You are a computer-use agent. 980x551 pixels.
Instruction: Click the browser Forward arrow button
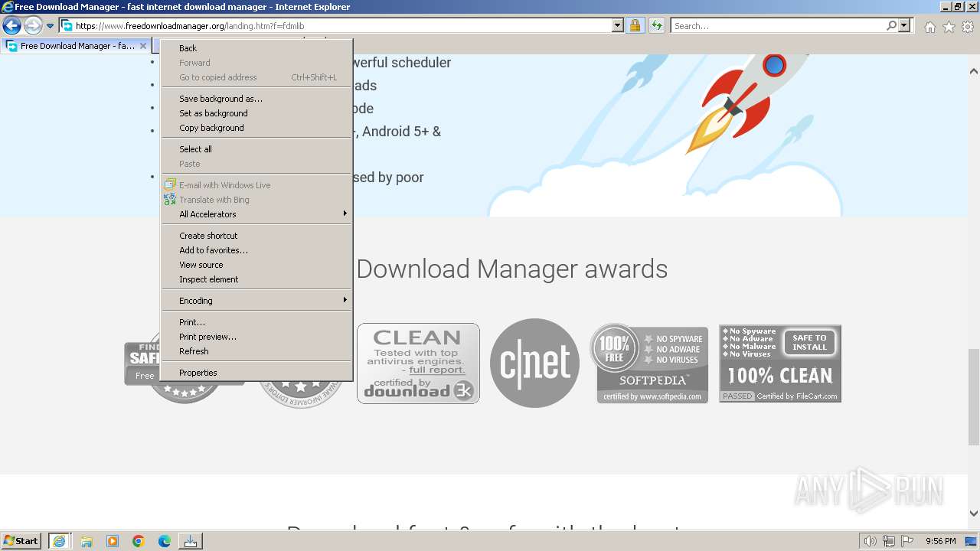[x=33, y=26]
